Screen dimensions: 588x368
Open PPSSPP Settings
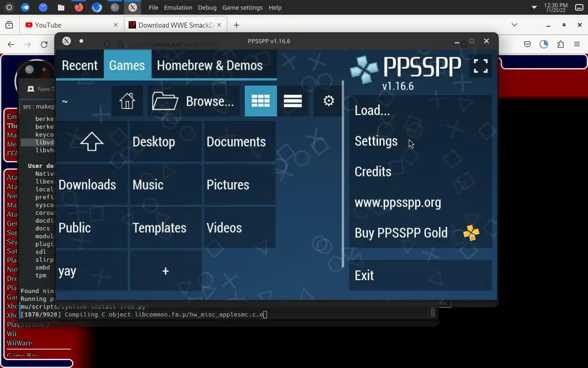pos(420,141)
